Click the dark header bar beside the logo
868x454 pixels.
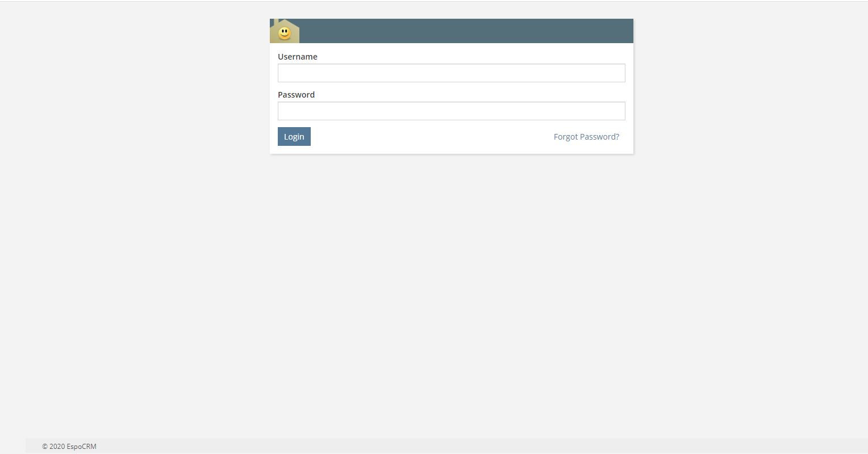(466, 31)
